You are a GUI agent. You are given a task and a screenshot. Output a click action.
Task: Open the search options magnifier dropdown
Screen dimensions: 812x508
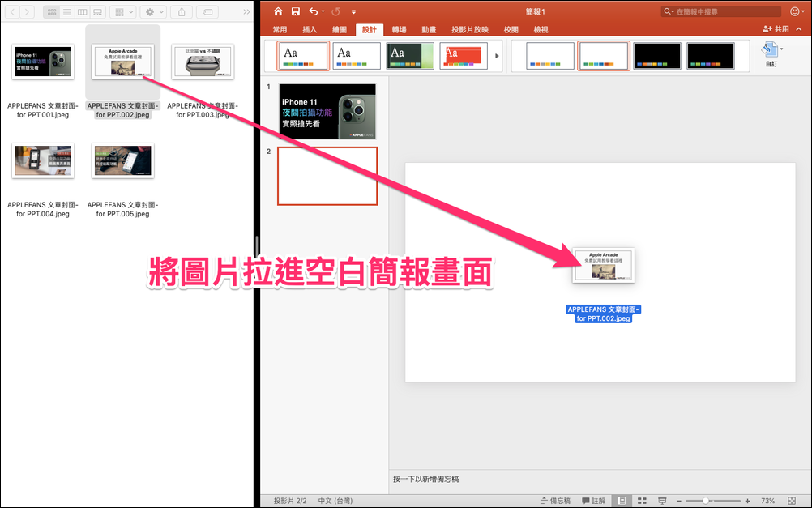(669, 11)
